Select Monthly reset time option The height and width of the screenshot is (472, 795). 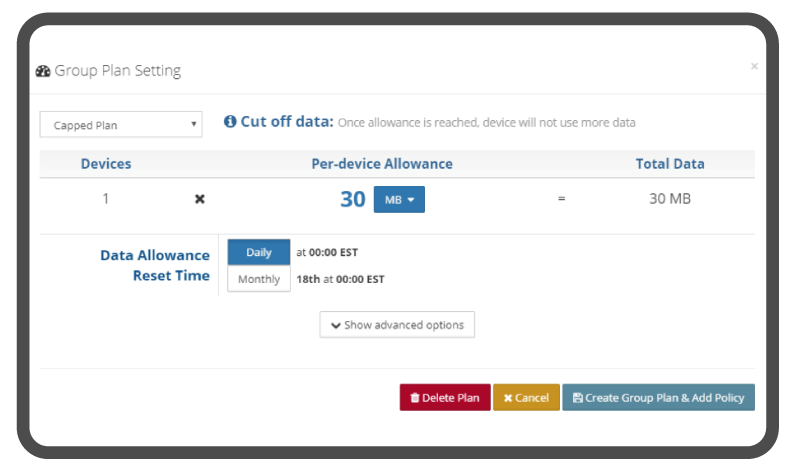pyautogui.click(x=259, y=279)
